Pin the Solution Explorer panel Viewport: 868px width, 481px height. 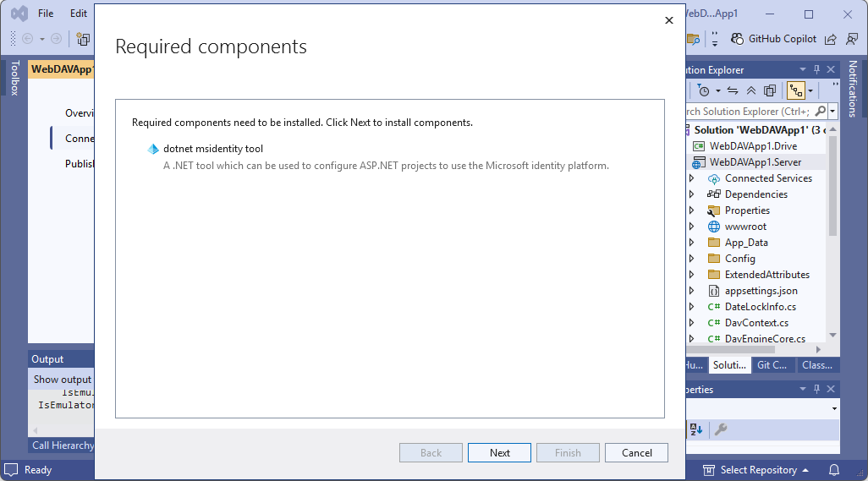coord(816,69)
